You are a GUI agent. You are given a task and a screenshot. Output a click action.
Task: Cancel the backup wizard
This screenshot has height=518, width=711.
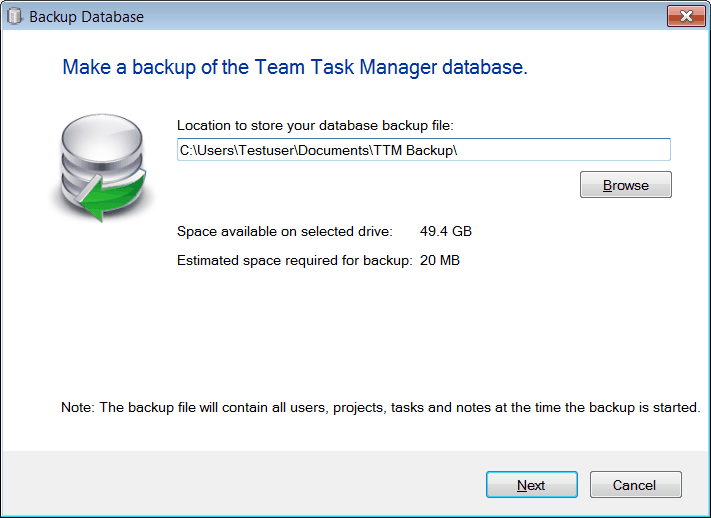tap(634, 485)
